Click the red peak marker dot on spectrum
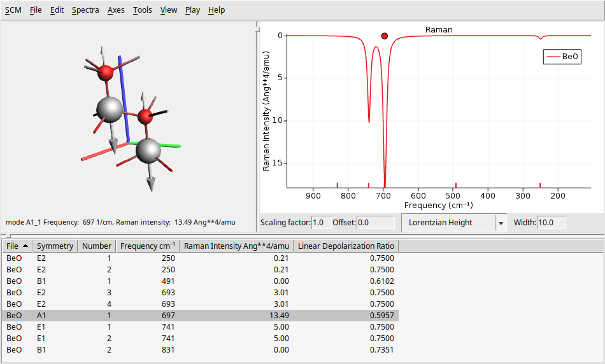 (384, 36)
